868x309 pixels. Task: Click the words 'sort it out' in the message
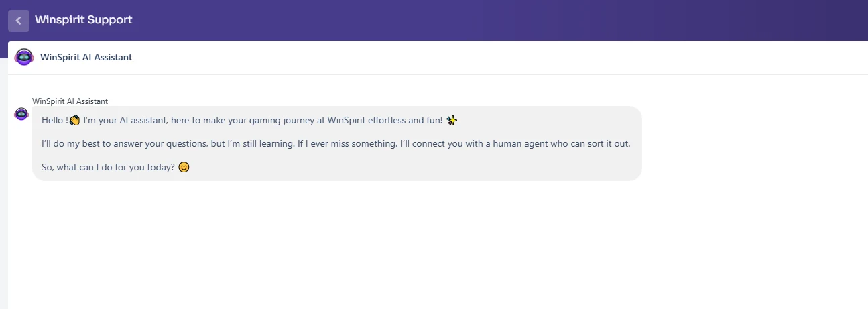pyautogui.click(x=608, y=144)
